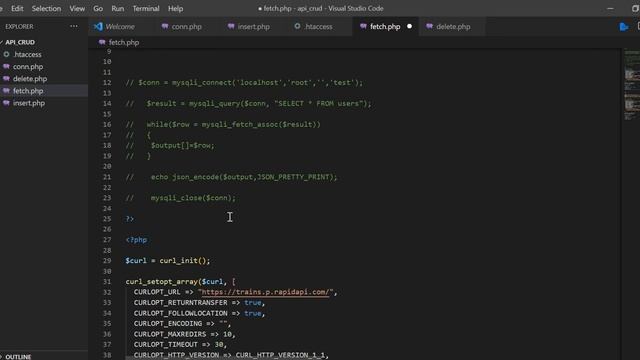Place cursor on the $curl = curl_init() line

pos(168,260)
